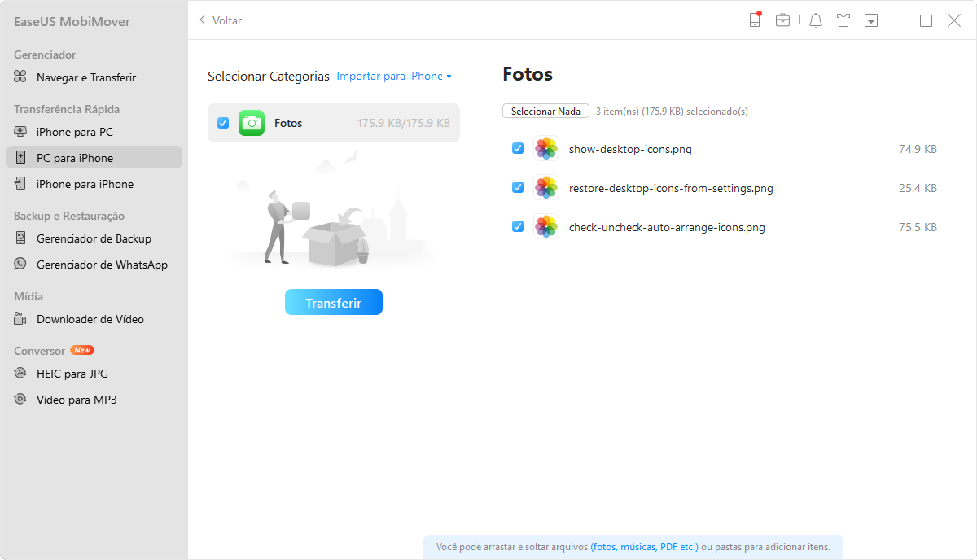
Task: Click the green Fotos category icon
Action: [252, 123]
